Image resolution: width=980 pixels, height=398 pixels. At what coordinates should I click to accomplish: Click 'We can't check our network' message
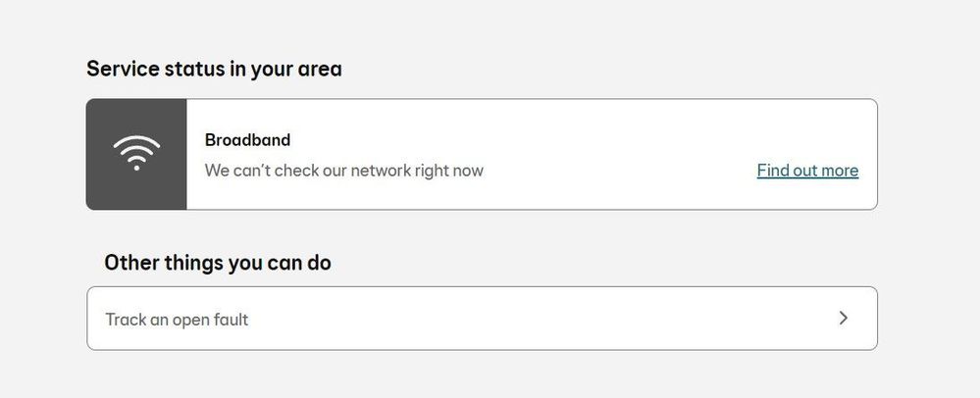click(343, 171)
